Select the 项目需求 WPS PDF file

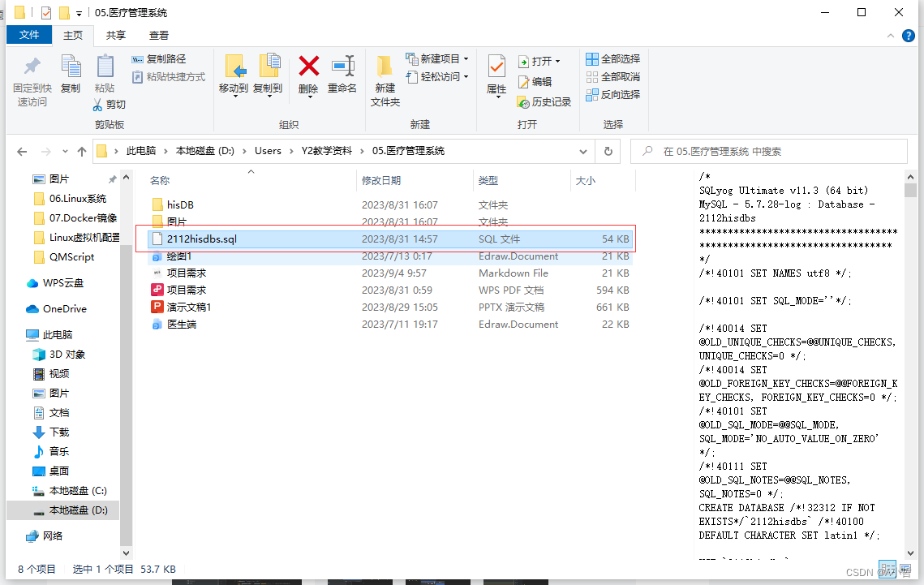coord(390,290)
